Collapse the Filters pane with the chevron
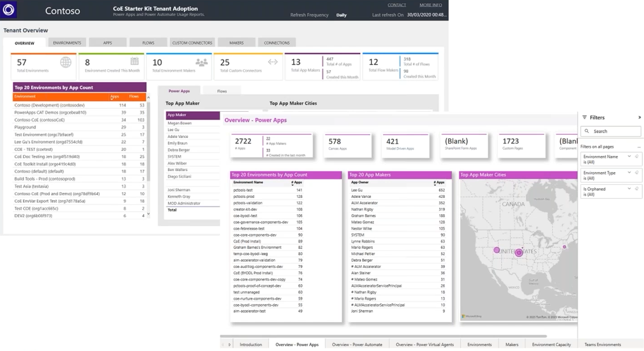This screenshot has width=644, height=351. click(x=639, y=117)
